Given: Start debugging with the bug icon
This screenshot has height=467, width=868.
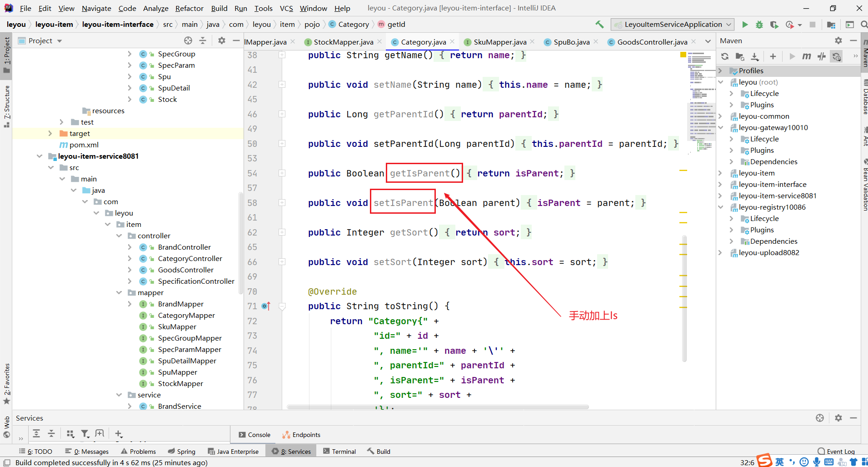Looking at the screenshot, I should (759, 25).
